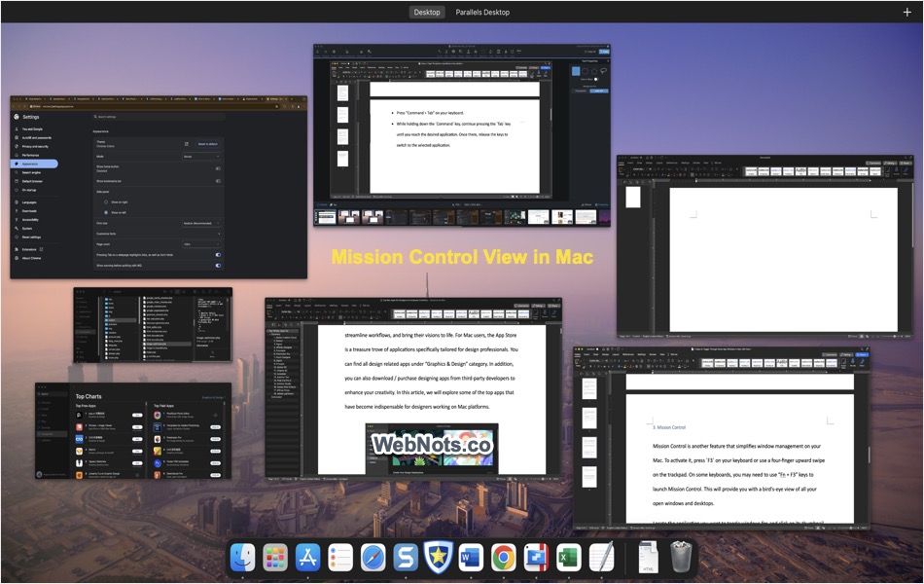
Task: Click the Chrome logo beside Settings title
Action: pos(17,117)
